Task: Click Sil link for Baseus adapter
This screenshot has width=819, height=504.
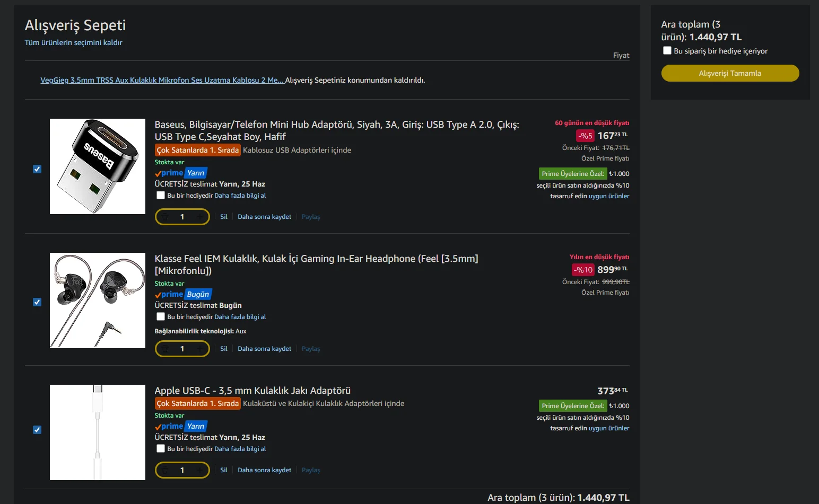Action: coord(224,217)
